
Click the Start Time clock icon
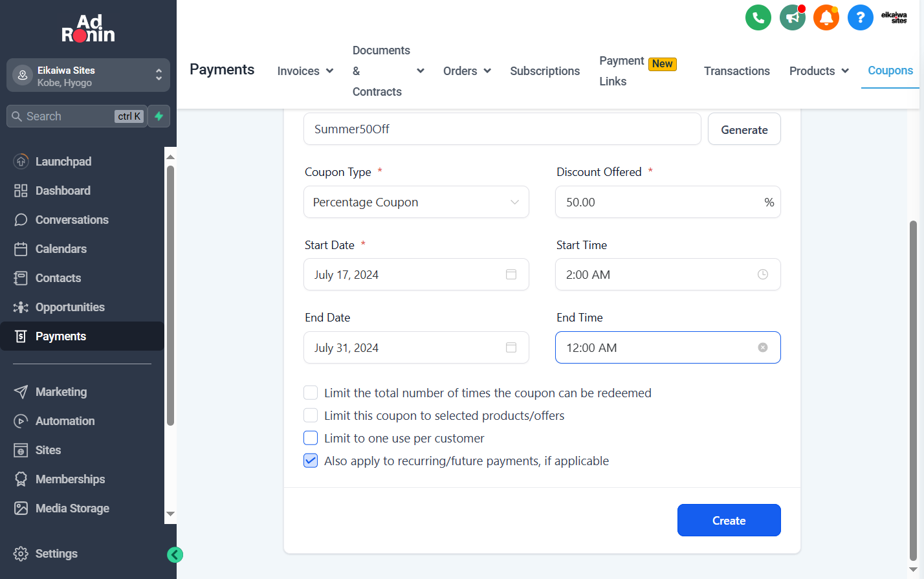[763, 274]
